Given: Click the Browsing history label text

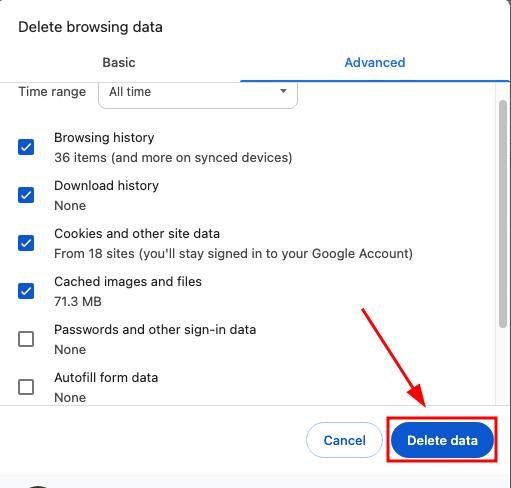Looking at the screenshot, I should coord(104,137).
